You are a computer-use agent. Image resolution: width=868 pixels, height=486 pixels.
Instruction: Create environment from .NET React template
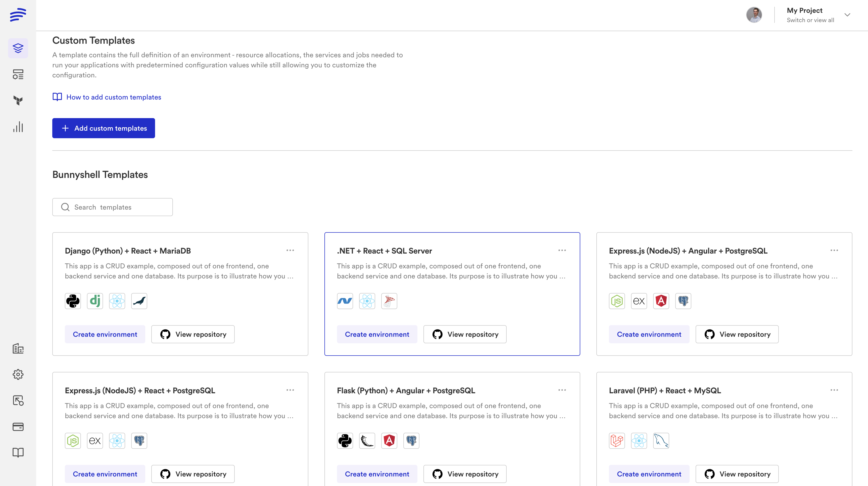point(377,334)
